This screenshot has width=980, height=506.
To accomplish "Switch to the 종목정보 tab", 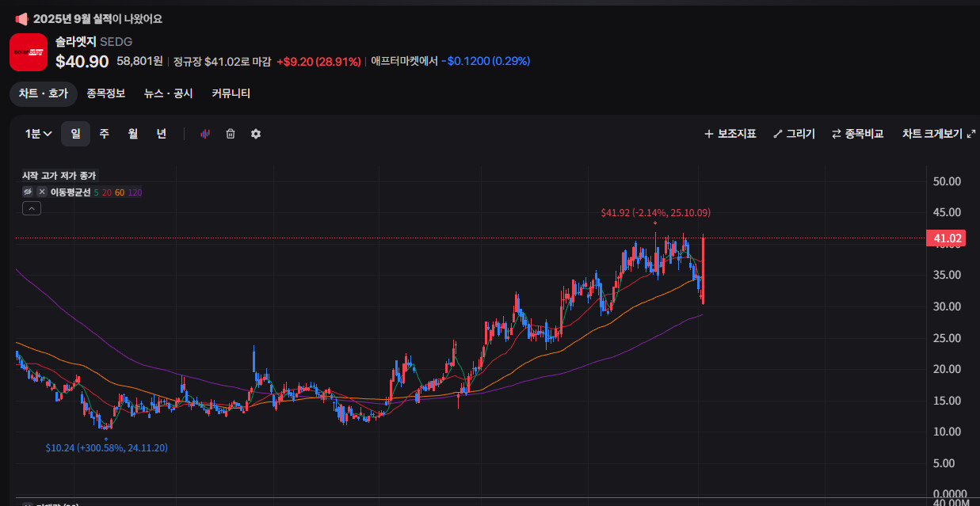I will tap(106, 93).
